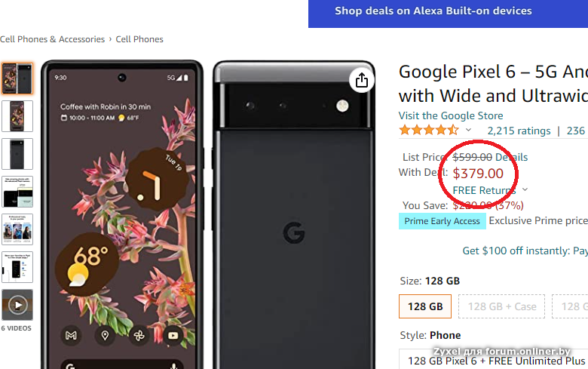Choose the 128 GB + Case option
The width and height of the screenshot is (588, 369).
coord(502,306)
